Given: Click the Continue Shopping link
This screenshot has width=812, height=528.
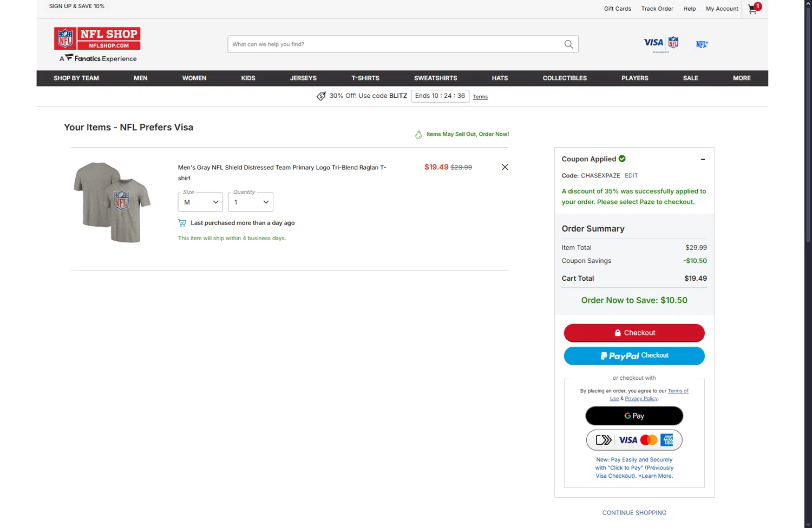Looking at the screenshot, I should coord(634,513).
